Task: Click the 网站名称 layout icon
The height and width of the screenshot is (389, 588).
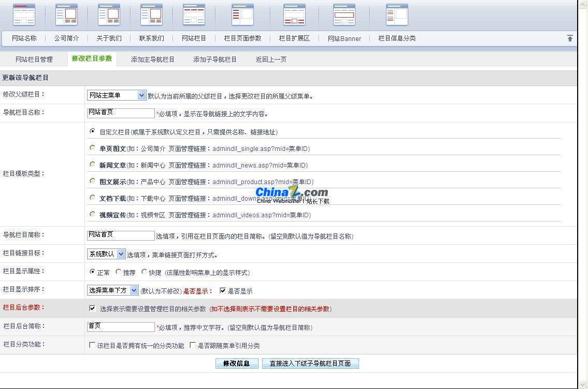Action: (24, 15)
